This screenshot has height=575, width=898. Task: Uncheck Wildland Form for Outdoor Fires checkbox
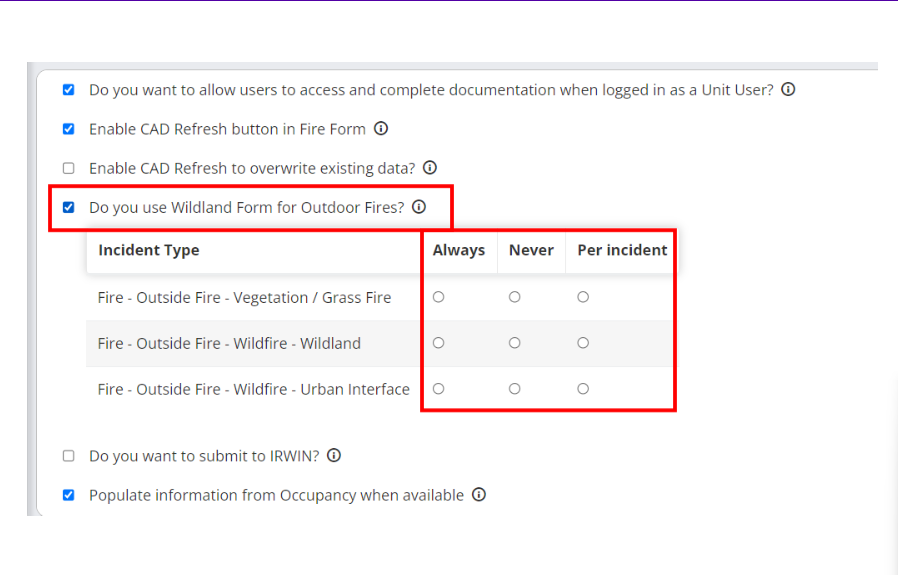tap(69, 208)
